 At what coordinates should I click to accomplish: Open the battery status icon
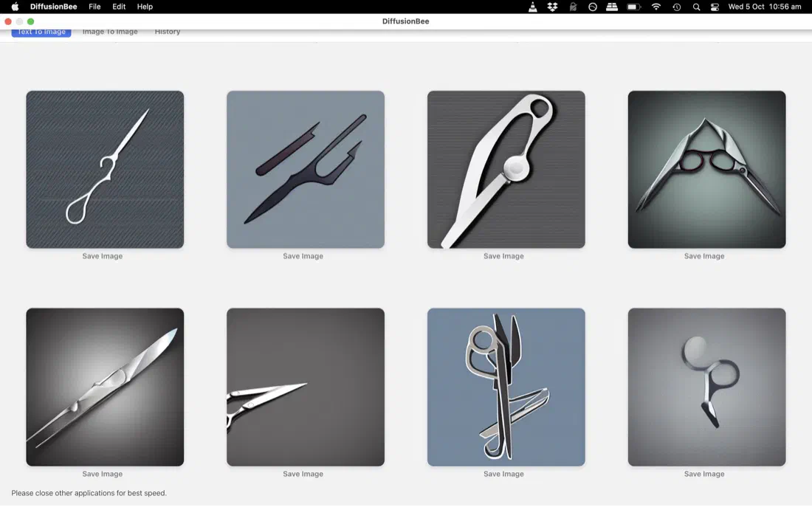coord(634,7)
